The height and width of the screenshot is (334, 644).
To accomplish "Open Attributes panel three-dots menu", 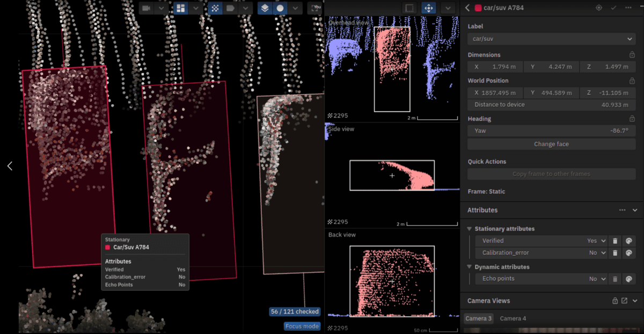I will [x=622, y=210].
